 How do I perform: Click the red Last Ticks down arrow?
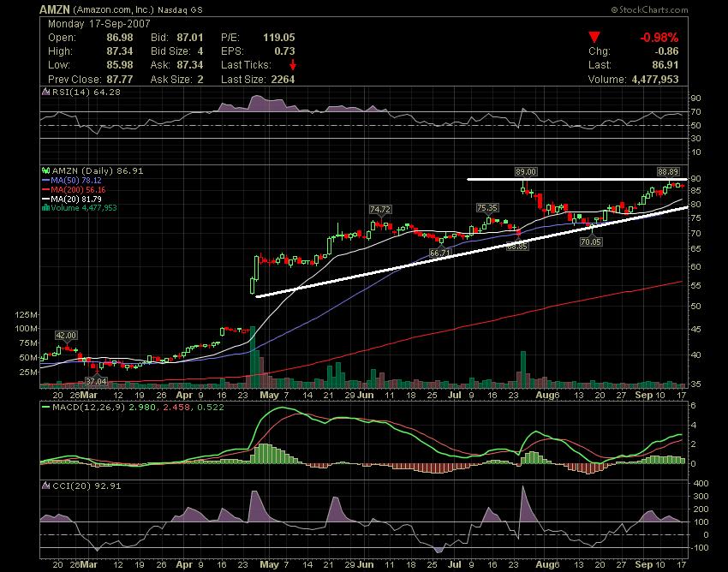tap(293, 64)
